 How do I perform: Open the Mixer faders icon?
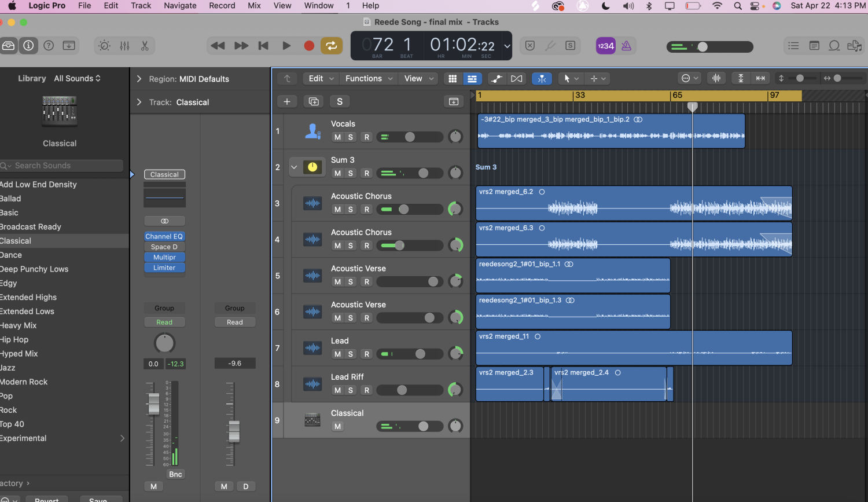pyautogui.click(x=124, y=46)
